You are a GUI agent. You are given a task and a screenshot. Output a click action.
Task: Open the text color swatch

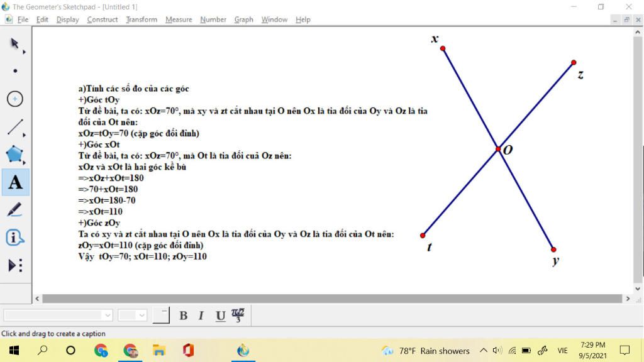[x=161, y=315]
